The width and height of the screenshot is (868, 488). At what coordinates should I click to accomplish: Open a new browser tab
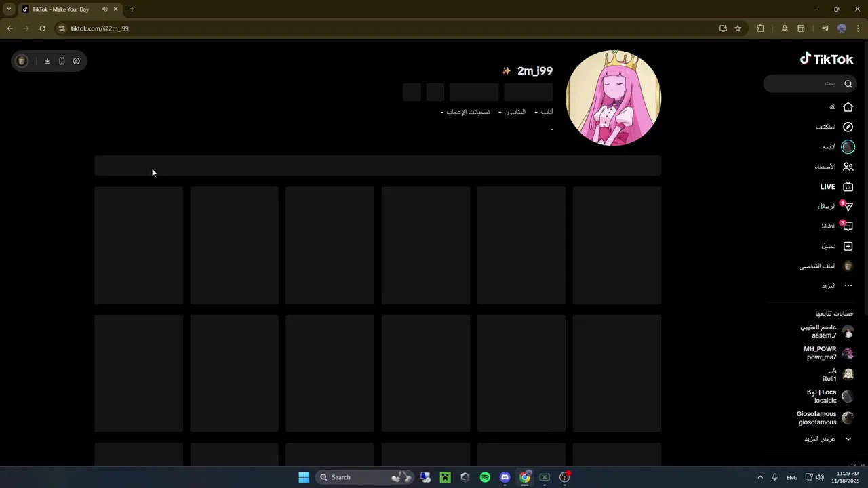(132, 9)
